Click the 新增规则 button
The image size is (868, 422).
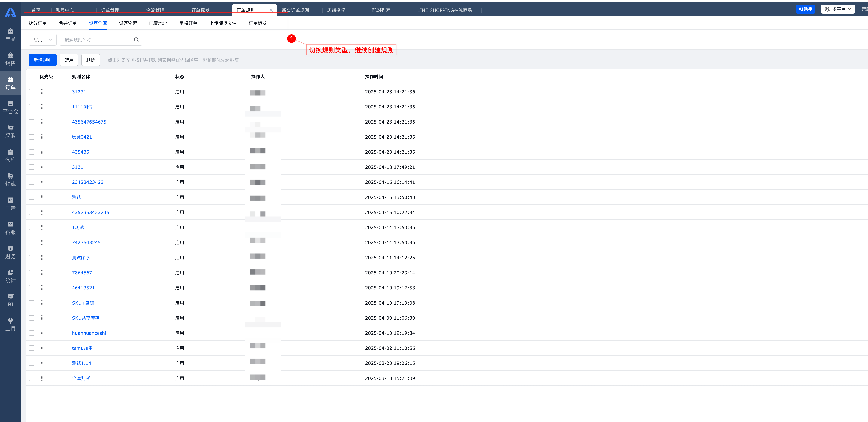click(42, 60)
